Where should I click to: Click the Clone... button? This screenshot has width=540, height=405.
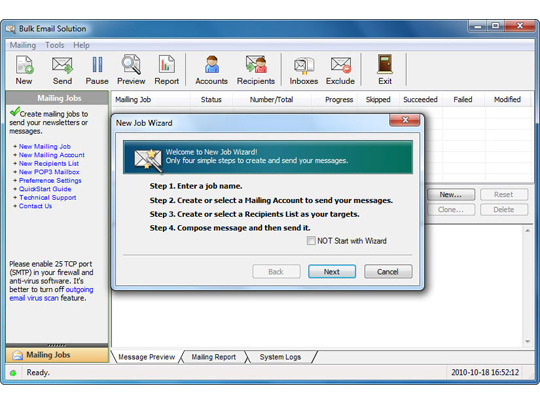451,210
